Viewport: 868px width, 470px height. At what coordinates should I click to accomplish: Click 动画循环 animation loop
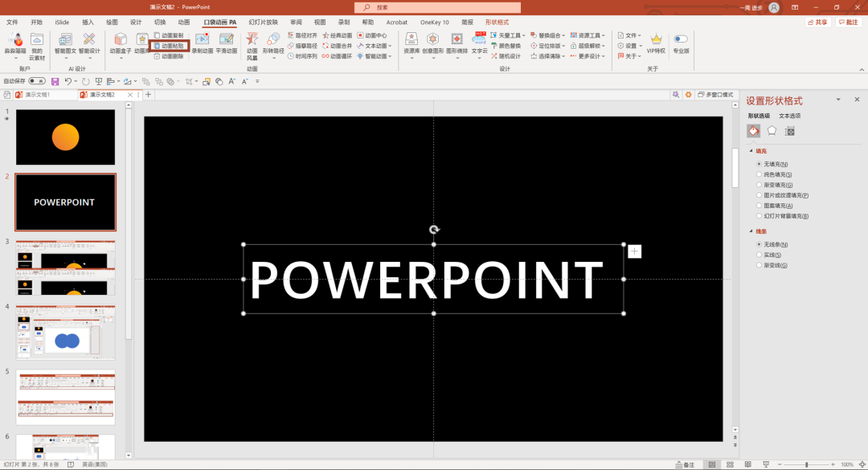[337, 56]
